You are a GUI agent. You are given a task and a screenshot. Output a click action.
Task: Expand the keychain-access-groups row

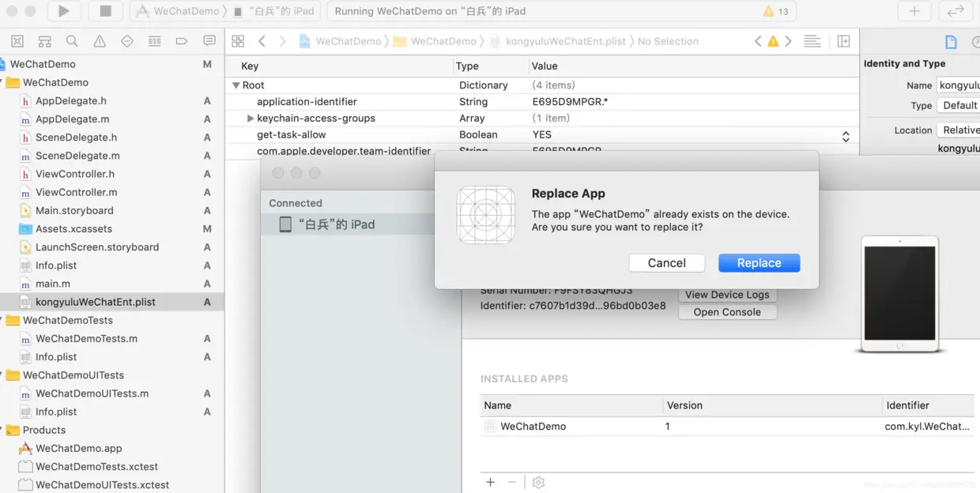[x=251, y=119]
